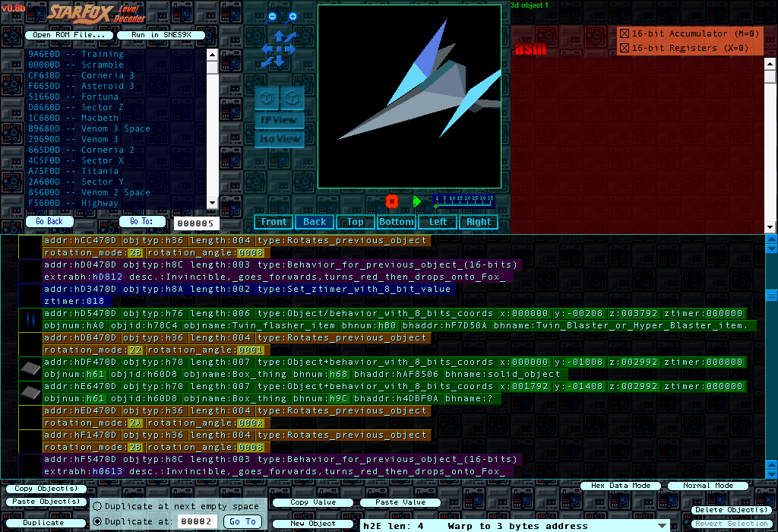Switch to the Top view

click(356, 222)
